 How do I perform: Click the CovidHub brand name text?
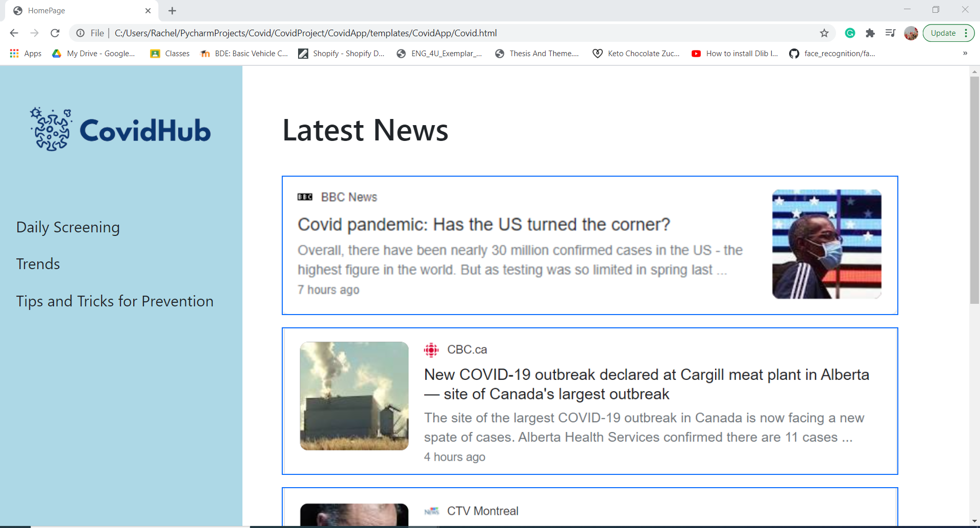(x=145, y=130)
